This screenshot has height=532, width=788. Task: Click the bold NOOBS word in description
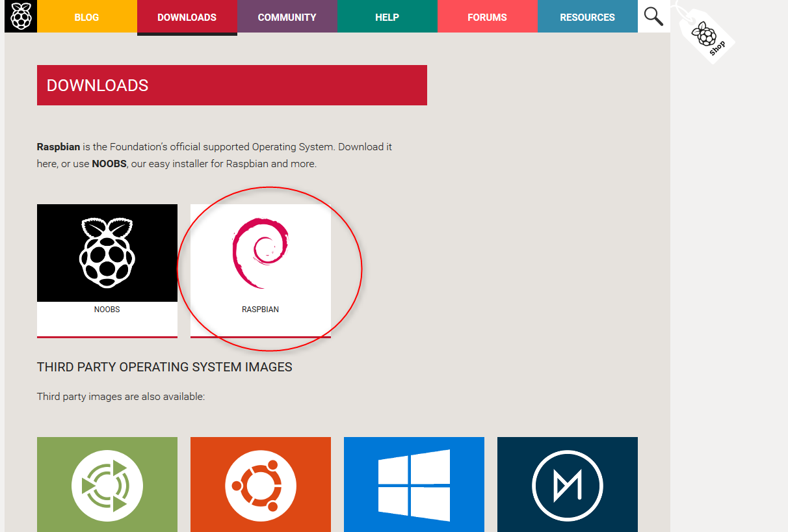click(110, 164)
